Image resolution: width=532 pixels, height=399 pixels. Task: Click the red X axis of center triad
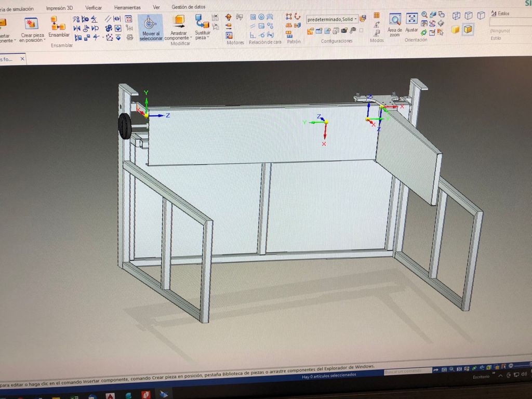point(325,134)
